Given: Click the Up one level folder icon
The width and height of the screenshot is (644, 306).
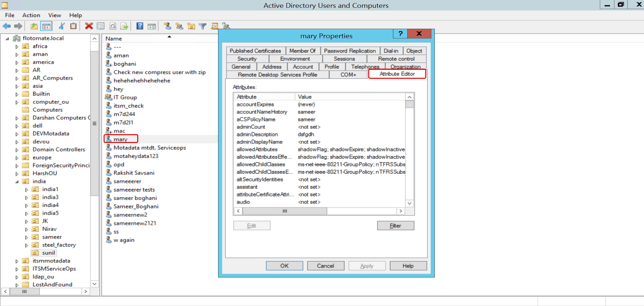Looking at the screenshot, I should [x=34, y=26].
